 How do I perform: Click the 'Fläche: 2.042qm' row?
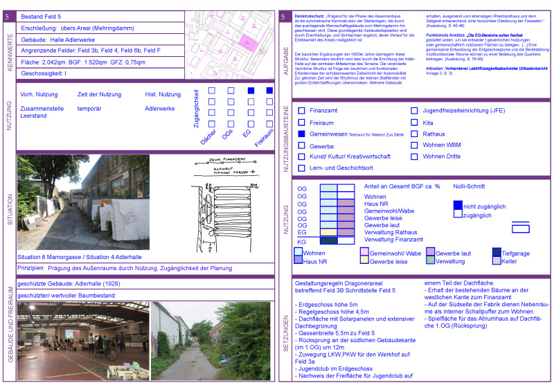coord(100,62)
